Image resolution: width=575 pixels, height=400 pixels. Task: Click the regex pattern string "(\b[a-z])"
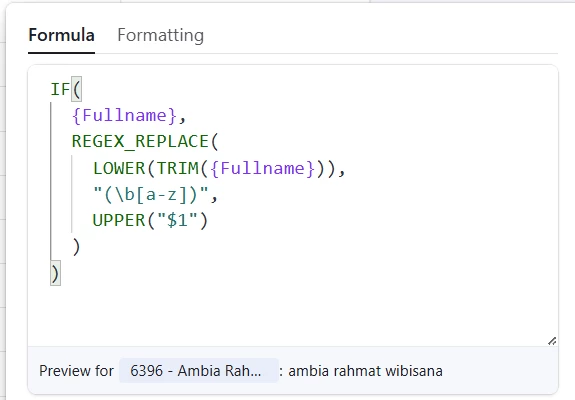151,194
